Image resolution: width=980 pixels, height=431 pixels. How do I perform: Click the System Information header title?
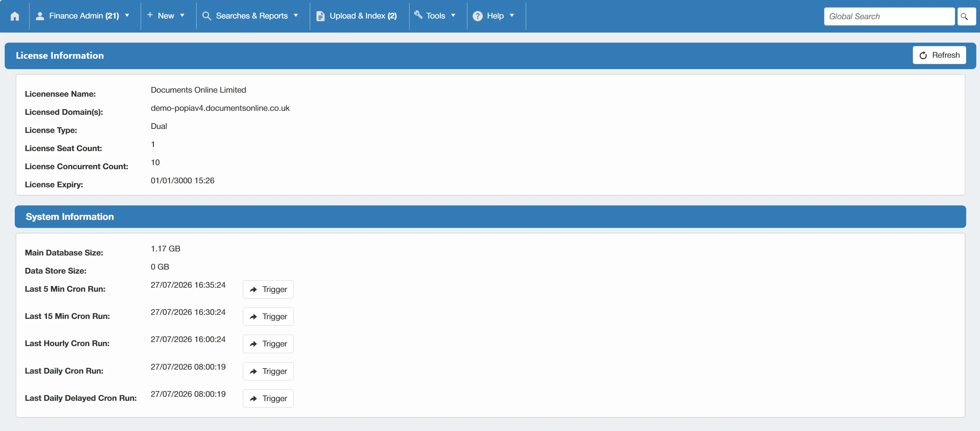(x=70, y=217)
